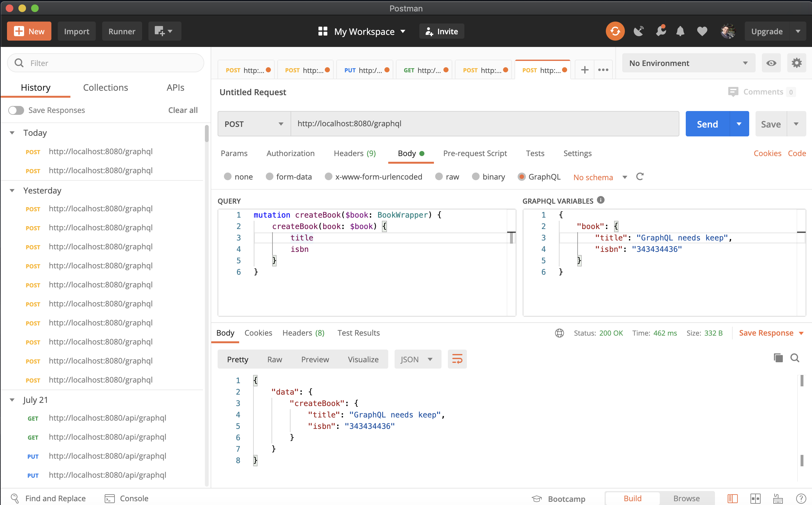Open tab options three-dots menu
Screen dimensions: 812x505
click(x=603, y=70)
